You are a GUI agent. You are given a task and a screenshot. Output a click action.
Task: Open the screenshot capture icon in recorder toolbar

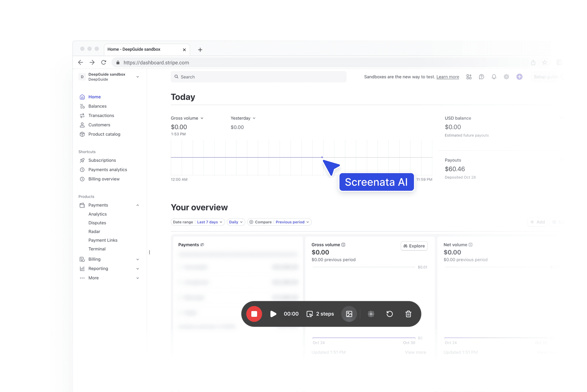[349, 314]
